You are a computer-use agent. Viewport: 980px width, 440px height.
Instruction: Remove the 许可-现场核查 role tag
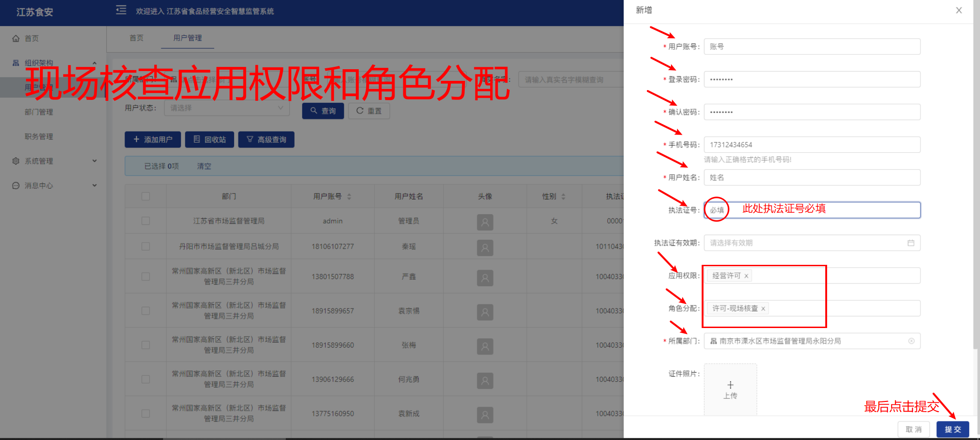pos(763,309)
